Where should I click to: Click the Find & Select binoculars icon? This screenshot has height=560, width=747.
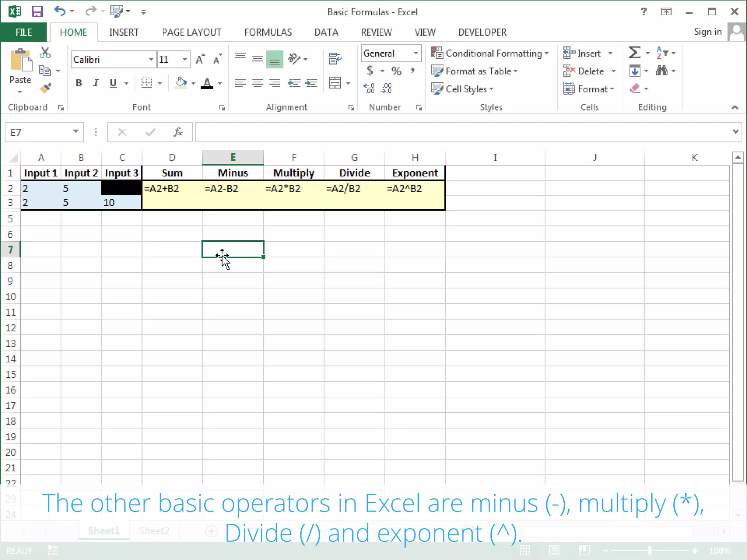pyautogui.click(x=661, y=71)
